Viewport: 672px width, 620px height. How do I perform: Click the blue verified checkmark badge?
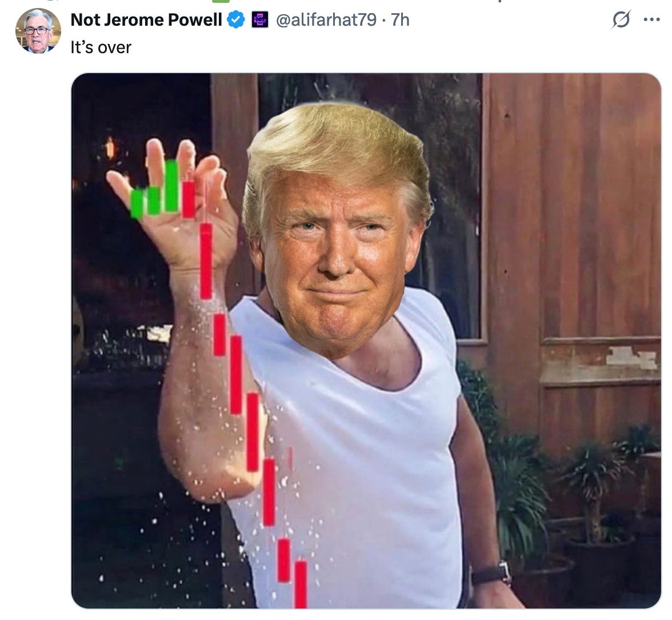[235, 19]
